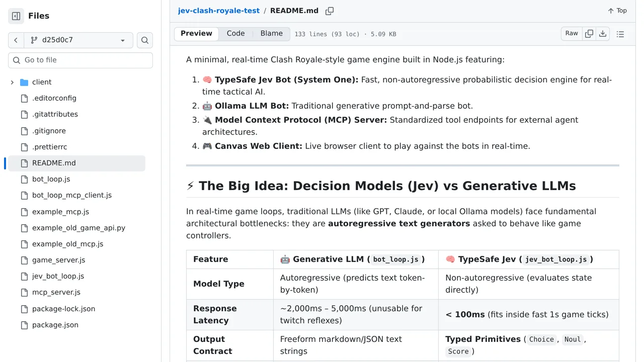Image resolution: width=644 pixels, height=362 pixels.
Task: Open the package-lock.json file
Action: 63,309
